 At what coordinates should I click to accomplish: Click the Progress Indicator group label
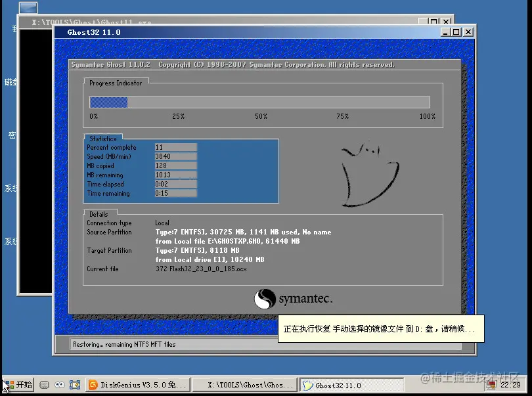tap(116, 83)
